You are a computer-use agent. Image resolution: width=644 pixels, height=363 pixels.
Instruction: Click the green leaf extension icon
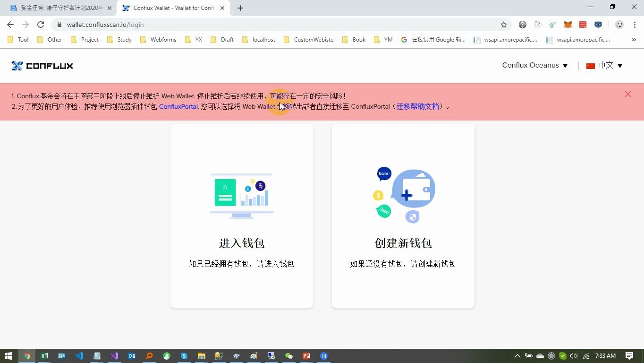coord(552,25)
